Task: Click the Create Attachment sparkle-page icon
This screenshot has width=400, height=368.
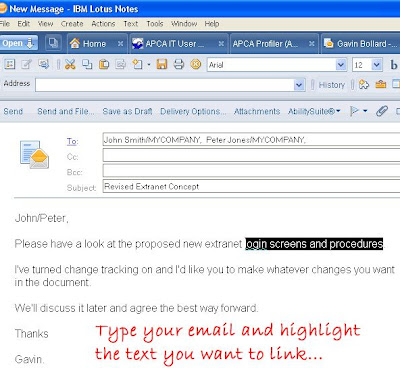Action: pyautogui.click(x=137, y=64)
